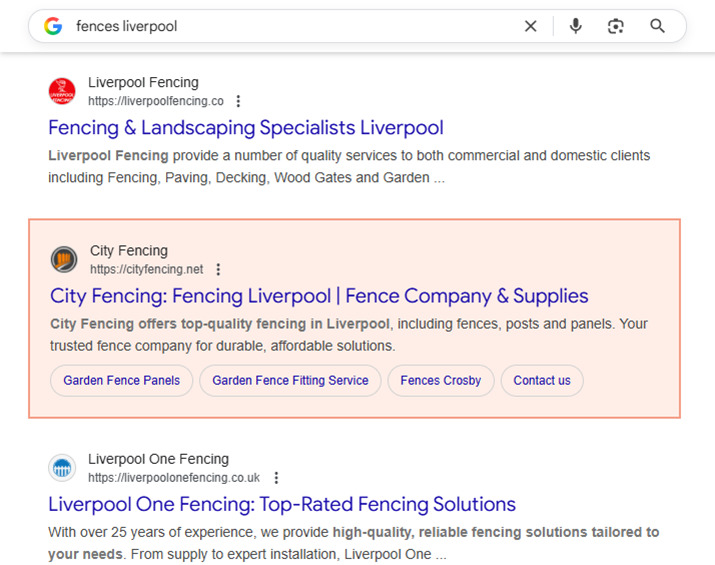The width and height of the screenshot is (715, 565).
Task: Click the Liverpool Fencing site name
Action: (143, 83)
